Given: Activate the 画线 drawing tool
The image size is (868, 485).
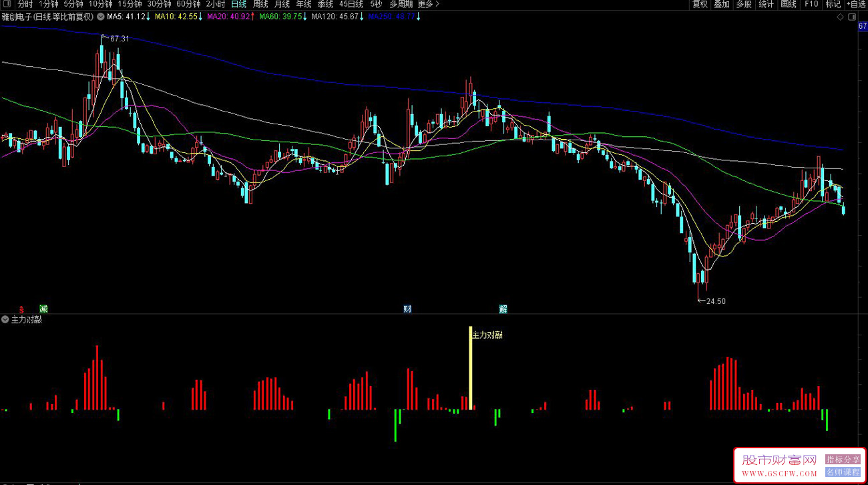Looking at the screenshot, I should click(x=789, y=4).
